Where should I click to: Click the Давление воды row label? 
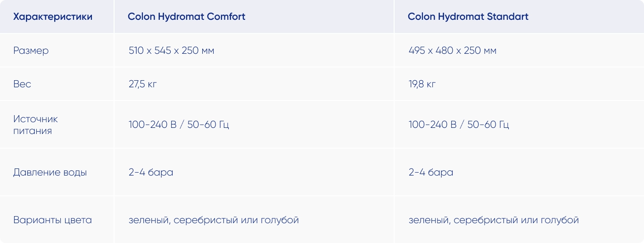click(50, 173)
